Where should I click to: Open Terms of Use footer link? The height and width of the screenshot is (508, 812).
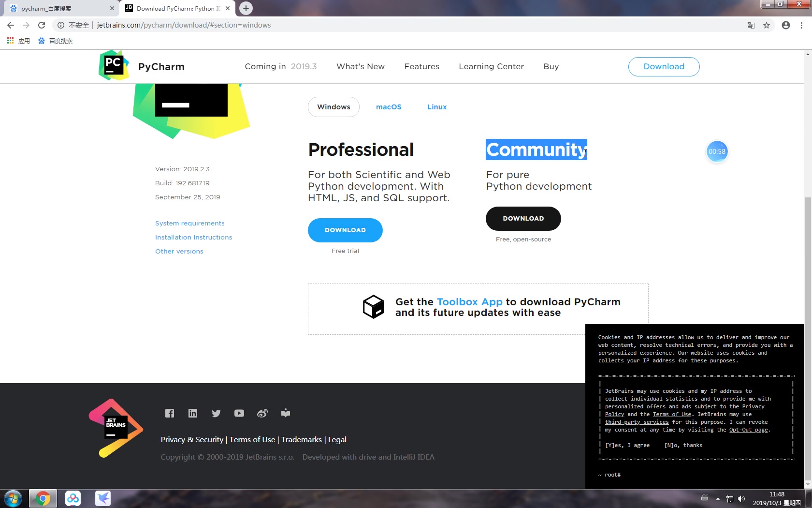252,439
